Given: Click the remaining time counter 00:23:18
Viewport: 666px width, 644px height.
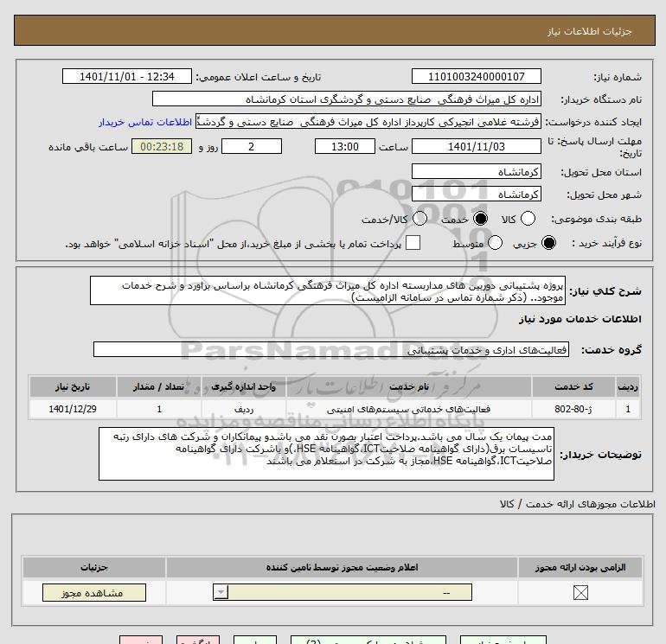Looking at the screenshot, I should pos(162,146).
